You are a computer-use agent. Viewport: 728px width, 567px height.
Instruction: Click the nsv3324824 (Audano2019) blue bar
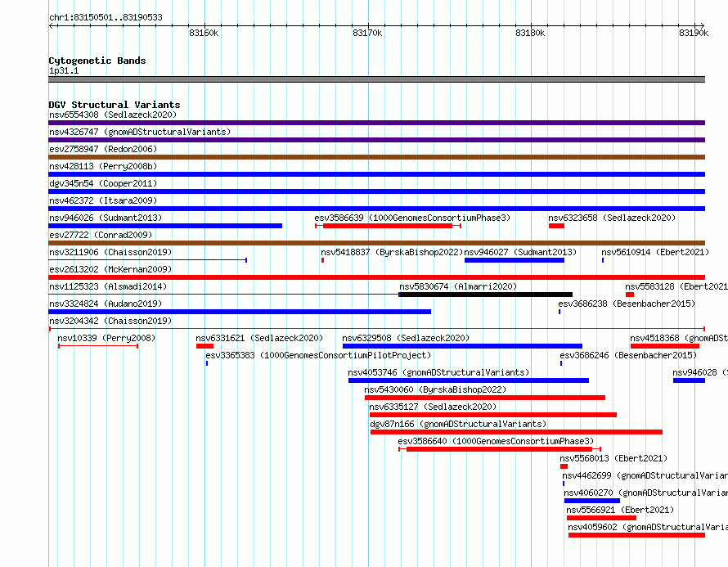[240, 312]
